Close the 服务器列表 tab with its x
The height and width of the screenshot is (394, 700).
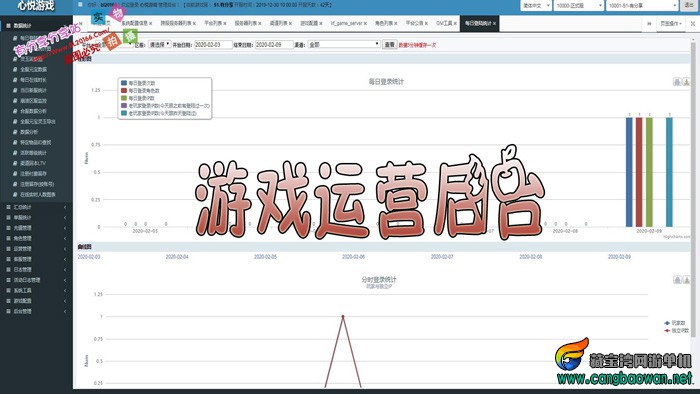tap(259, 23)
